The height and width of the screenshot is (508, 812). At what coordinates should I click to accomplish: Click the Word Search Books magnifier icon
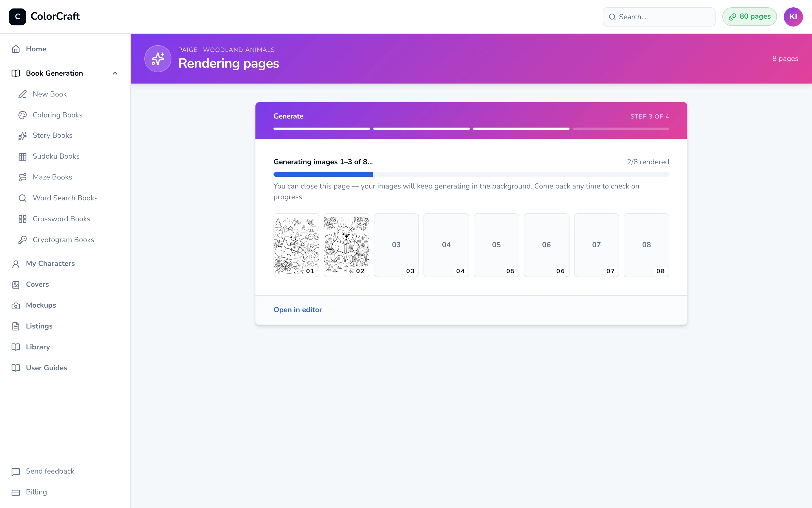tap(23, 198)
